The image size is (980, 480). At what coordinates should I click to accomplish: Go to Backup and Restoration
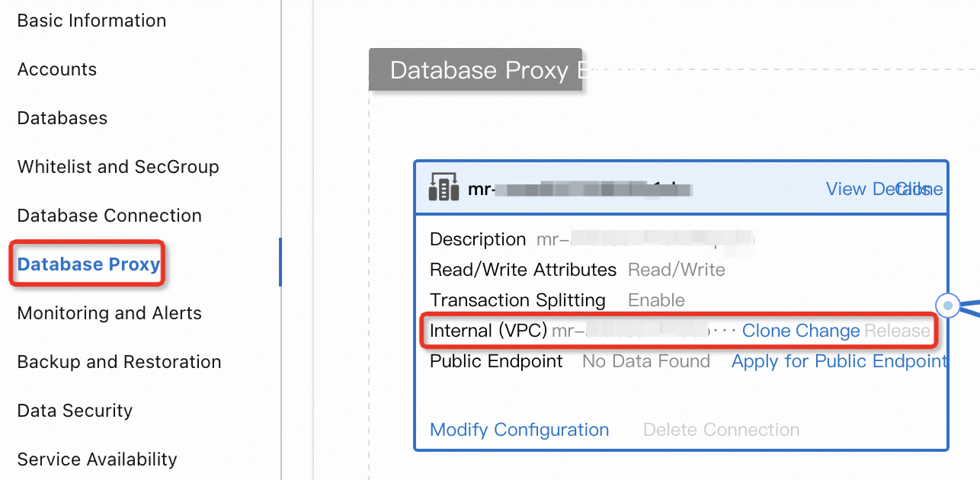[120, 362]
